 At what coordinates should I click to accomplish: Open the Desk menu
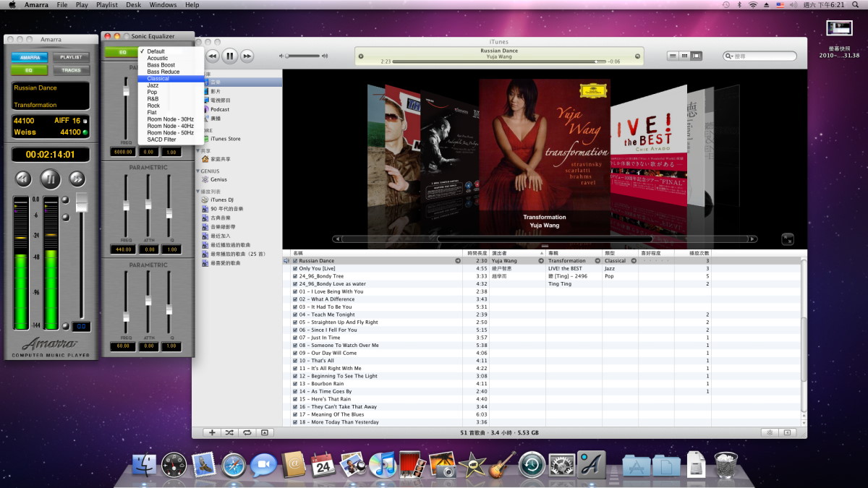[133, 5]
